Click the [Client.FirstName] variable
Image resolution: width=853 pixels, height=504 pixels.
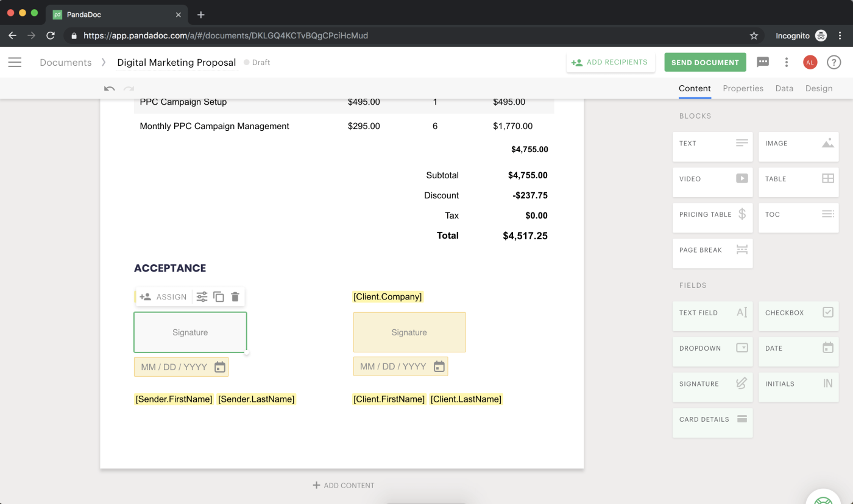pyautogui.click(x=389, y=399)
